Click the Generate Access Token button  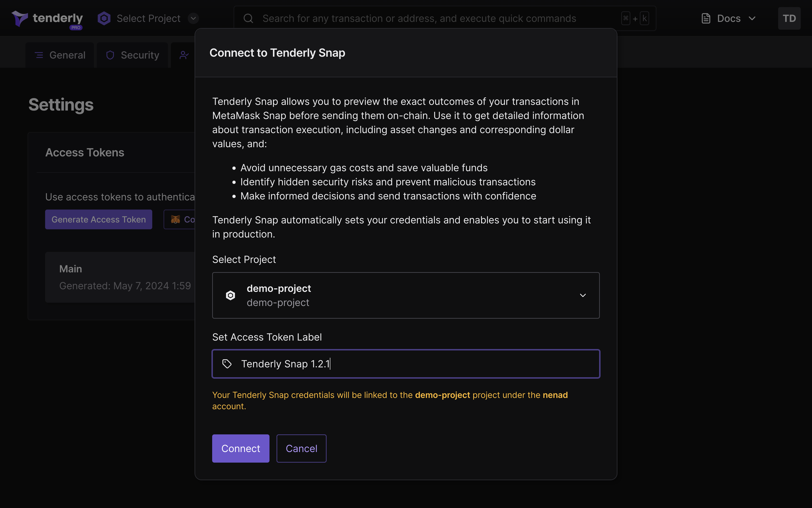click(99, 219)
